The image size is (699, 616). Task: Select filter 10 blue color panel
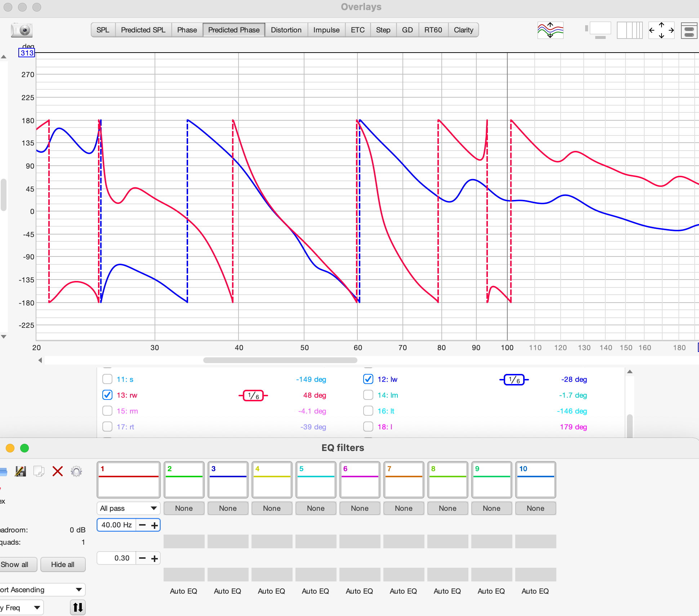coord(536,480)
